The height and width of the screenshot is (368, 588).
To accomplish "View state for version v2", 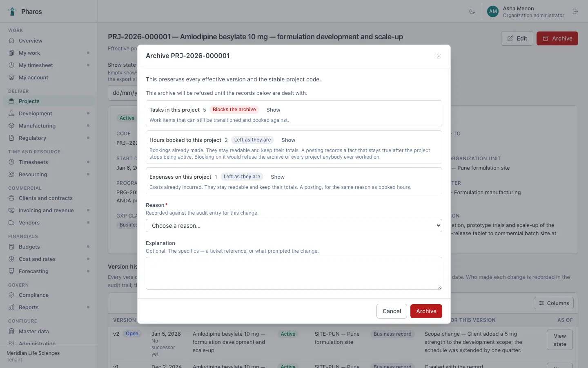I will coord(560,340).
